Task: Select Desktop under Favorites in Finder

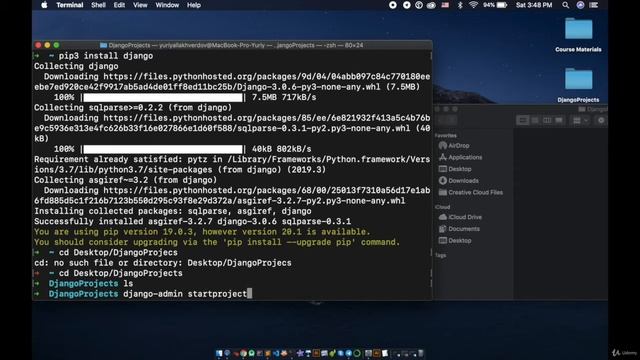Action: click(455, 169)
